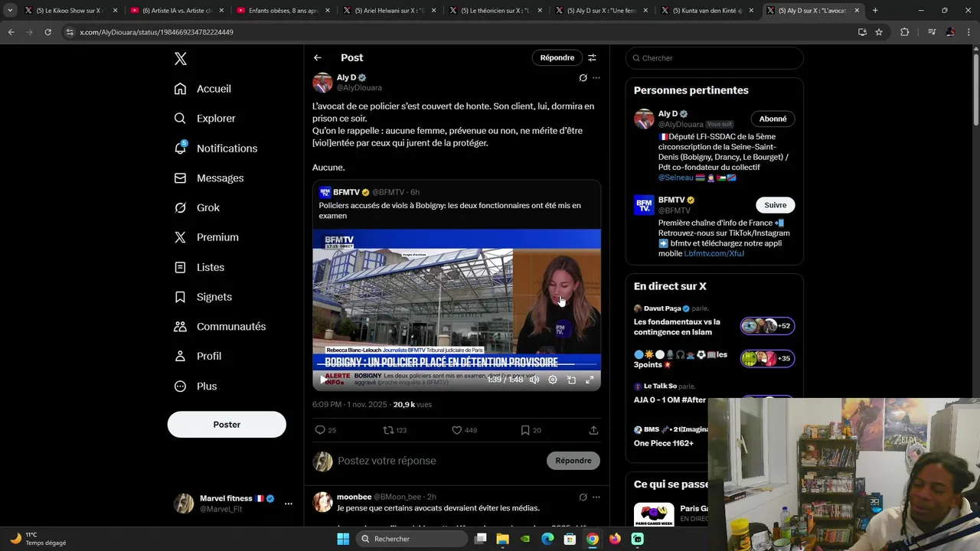The image size is (980, 551).
Task: Click the Poster button
Action: coord(227,425)
